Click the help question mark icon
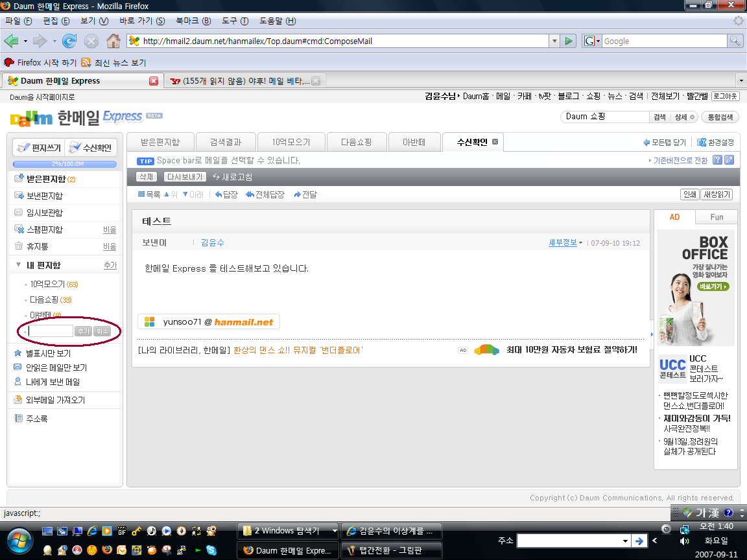Image resolution: width=747 pixels, height=560 pixels. coord(717,160)
